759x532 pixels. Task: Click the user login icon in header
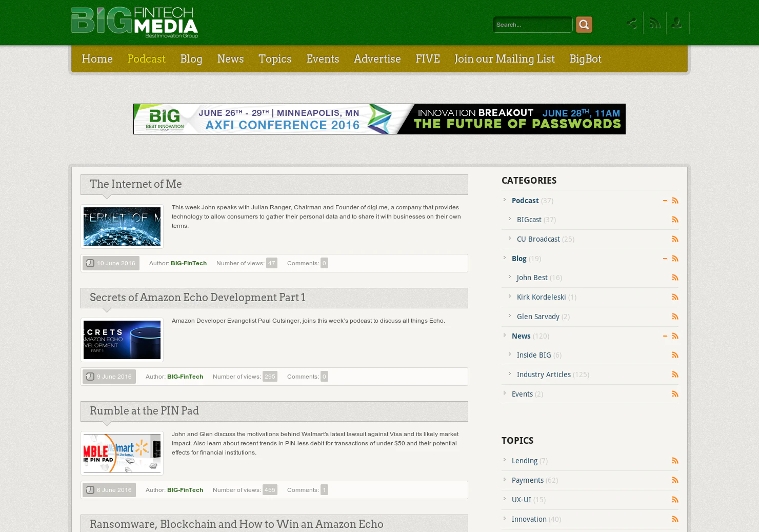677,23
